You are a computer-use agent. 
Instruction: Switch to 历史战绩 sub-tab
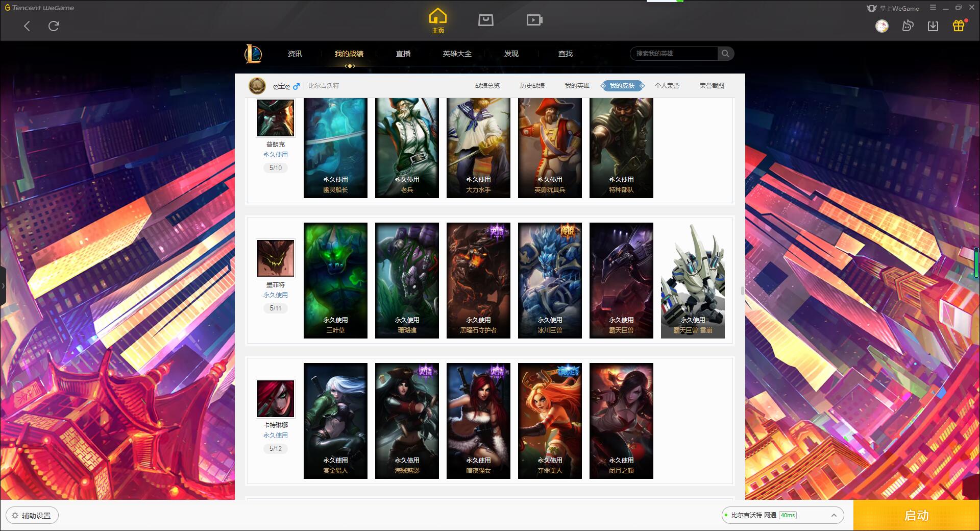pyautogui.click(x=532, y=86)
